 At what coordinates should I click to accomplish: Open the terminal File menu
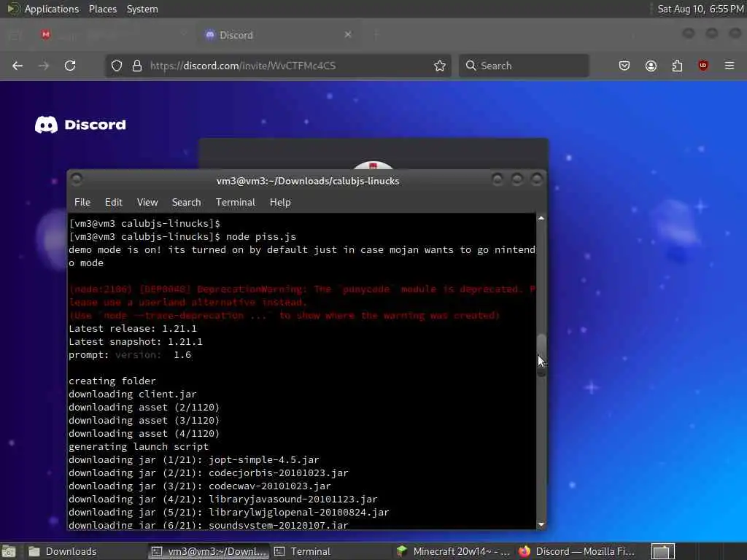tap(82, 203)
